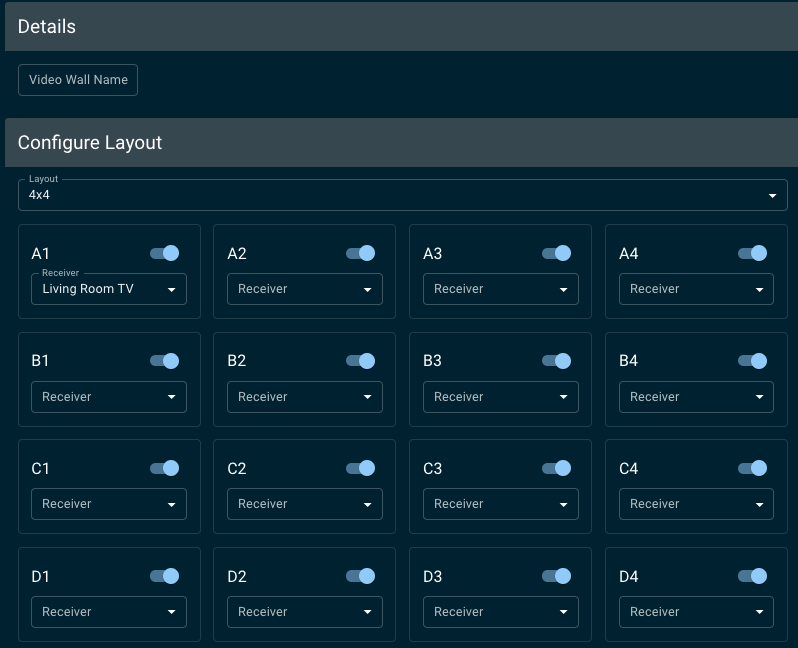Open the A1 Living Room TV receiver dropdown

tap(109, 289)
